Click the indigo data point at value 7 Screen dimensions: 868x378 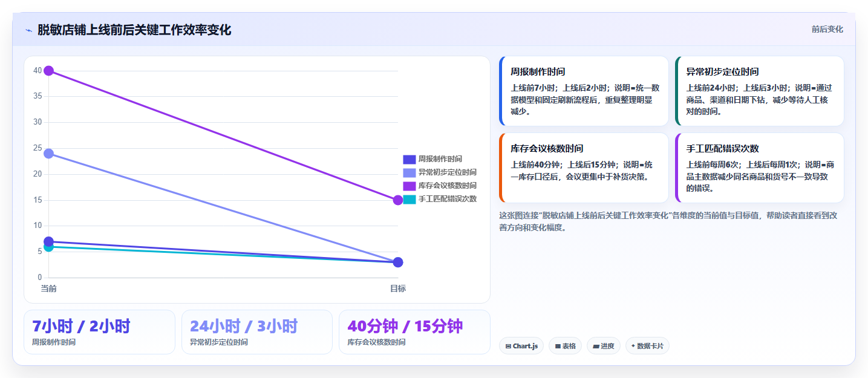point(49,241)
